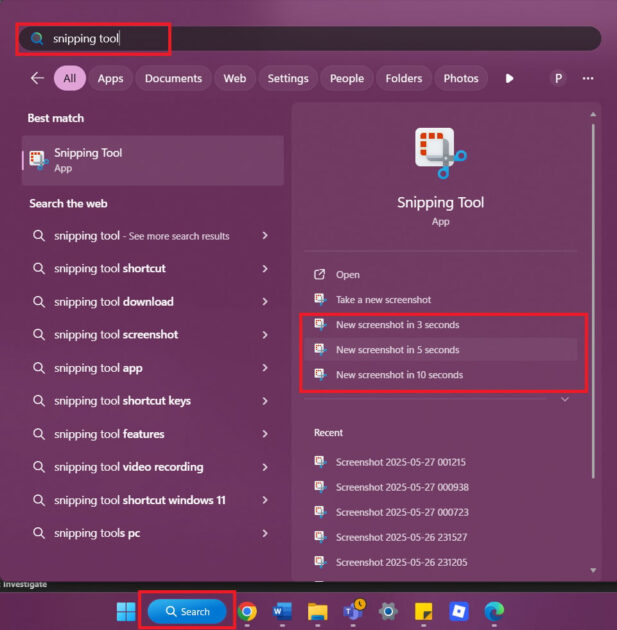
Task: Click the P profile avatar
Action: coord(558,78)
